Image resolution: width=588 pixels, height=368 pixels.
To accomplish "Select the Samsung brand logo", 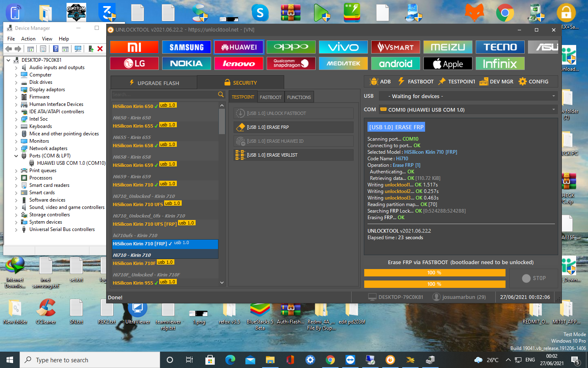I will [187, 47].
